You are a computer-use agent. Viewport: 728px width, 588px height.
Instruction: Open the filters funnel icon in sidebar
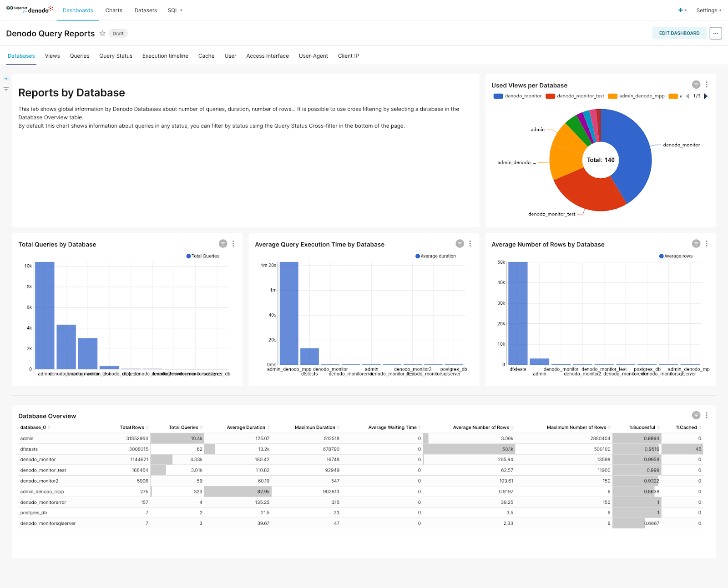[x=6, y=89]
